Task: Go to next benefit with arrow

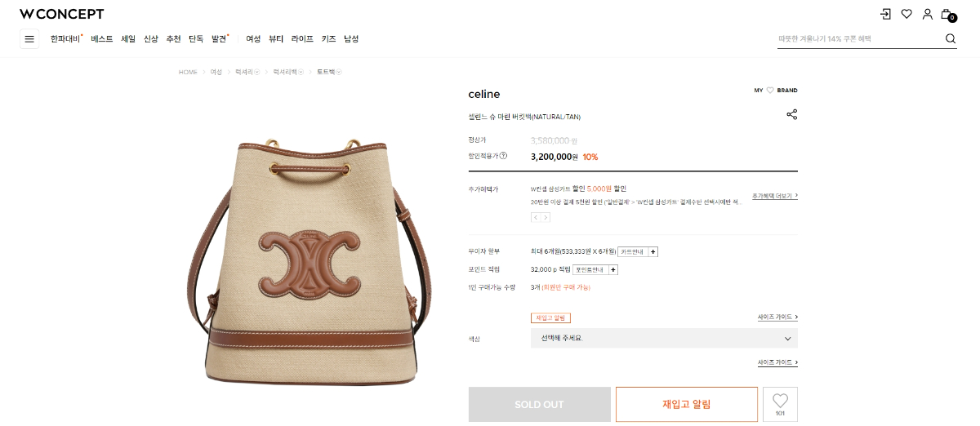Action: point(546,217)
